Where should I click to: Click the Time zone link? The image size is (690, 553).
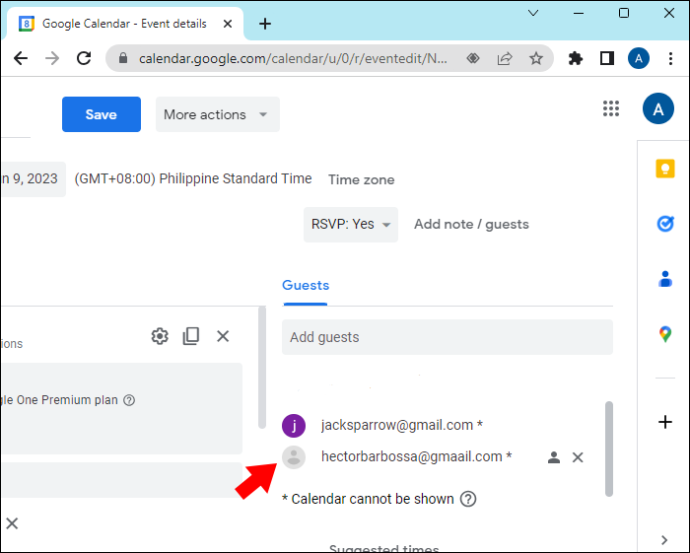[361, 179]
